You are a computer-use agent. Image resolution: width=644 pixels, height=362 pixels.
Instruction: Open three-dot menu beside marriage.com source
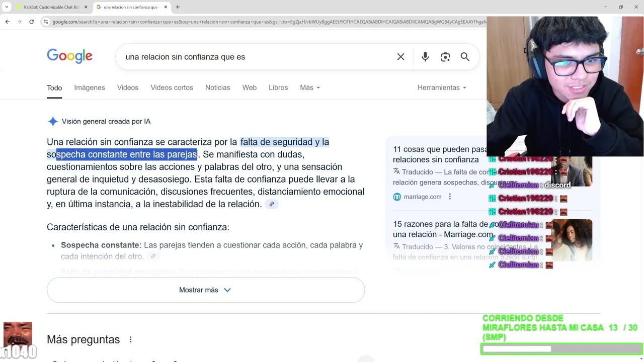point(450,197)
